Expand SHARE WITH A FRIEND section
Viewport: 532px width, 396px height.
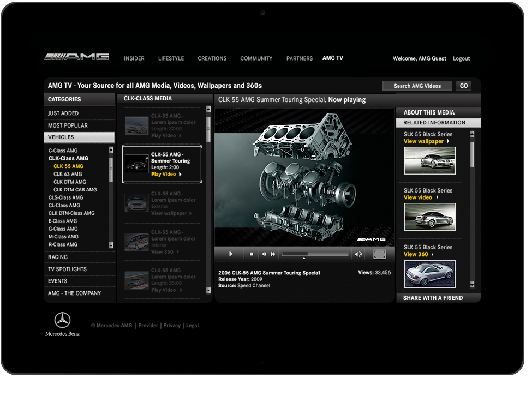(x=438, y=298)
